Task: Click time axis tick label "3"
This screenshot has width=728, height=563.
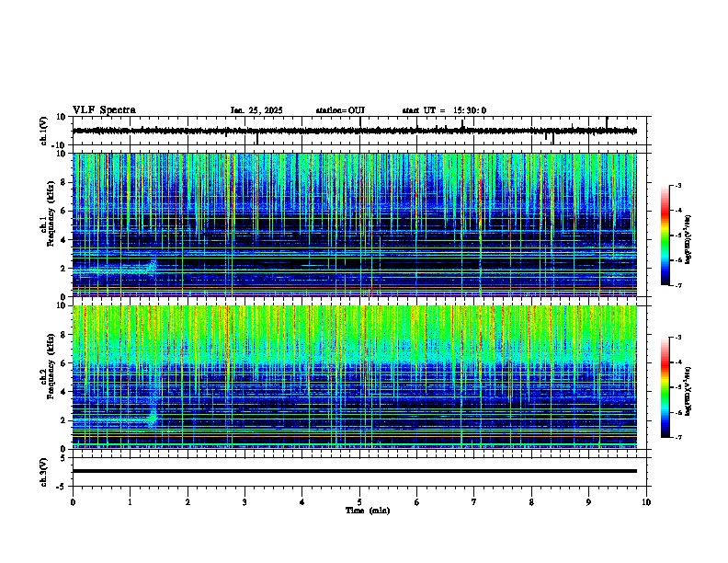Action: (x=245, y=502)
